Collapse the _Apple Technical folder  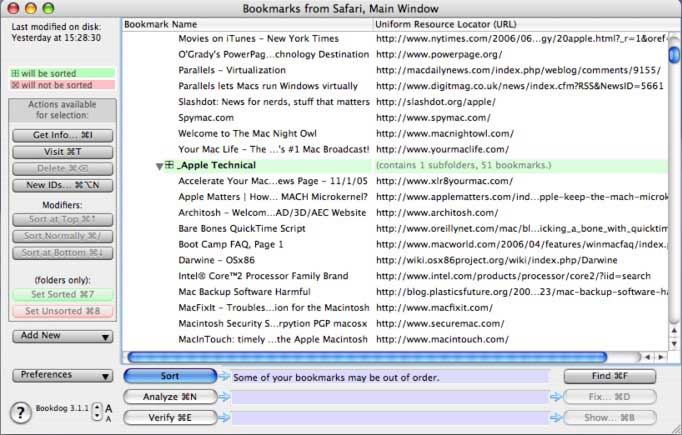pyautogui.click(x=159, y=166)
